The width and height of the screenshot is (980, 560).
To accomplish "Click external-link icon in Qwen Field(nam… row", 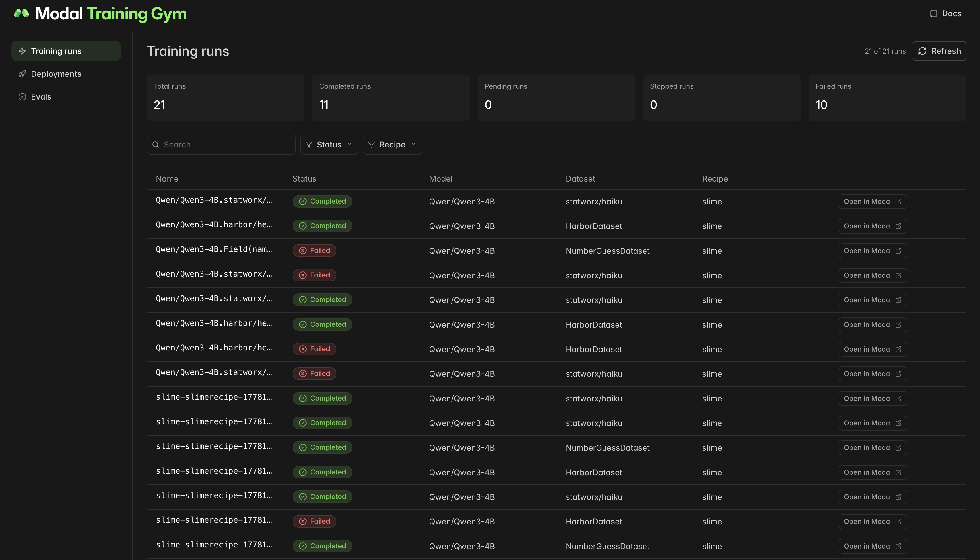I will [x=898, y=251].
